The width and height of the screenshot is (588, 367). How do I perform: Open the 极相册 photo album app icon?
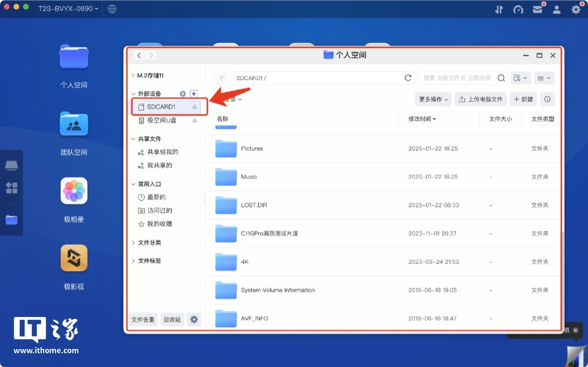point(74,191)
